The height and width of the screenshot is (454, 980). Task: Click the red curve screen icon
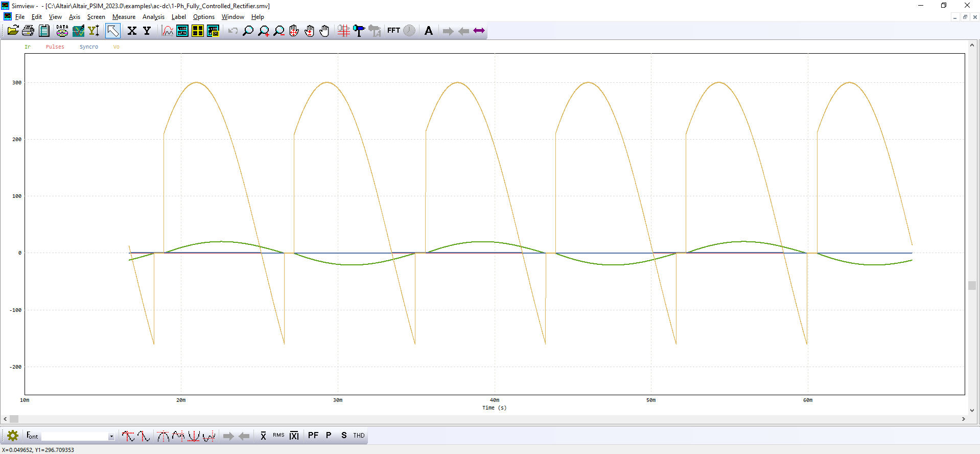click(168, 31)
